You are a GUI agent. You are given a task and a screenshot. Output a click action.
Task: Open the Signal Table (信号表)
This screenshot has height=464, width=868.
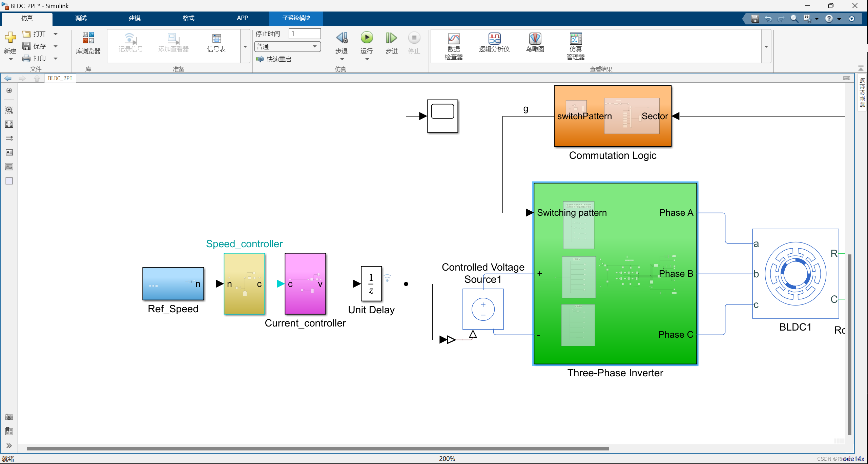216,39
